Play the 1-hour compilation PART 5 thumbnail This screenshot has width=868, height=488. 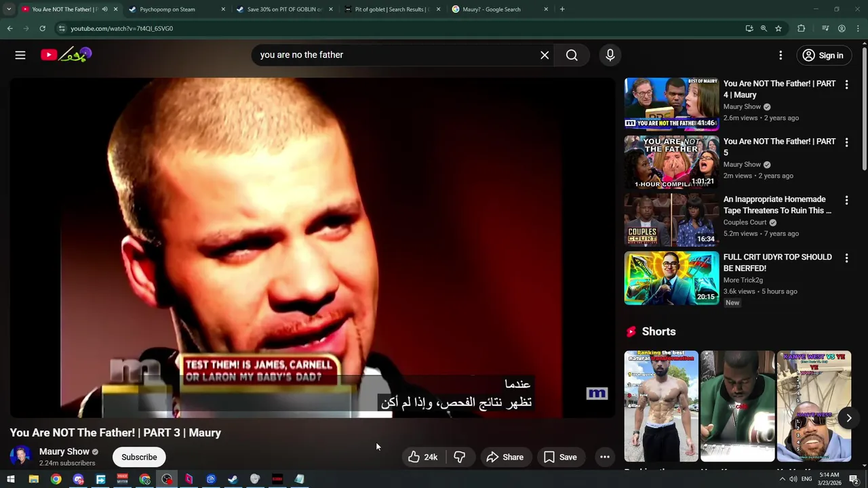(671, 162)
